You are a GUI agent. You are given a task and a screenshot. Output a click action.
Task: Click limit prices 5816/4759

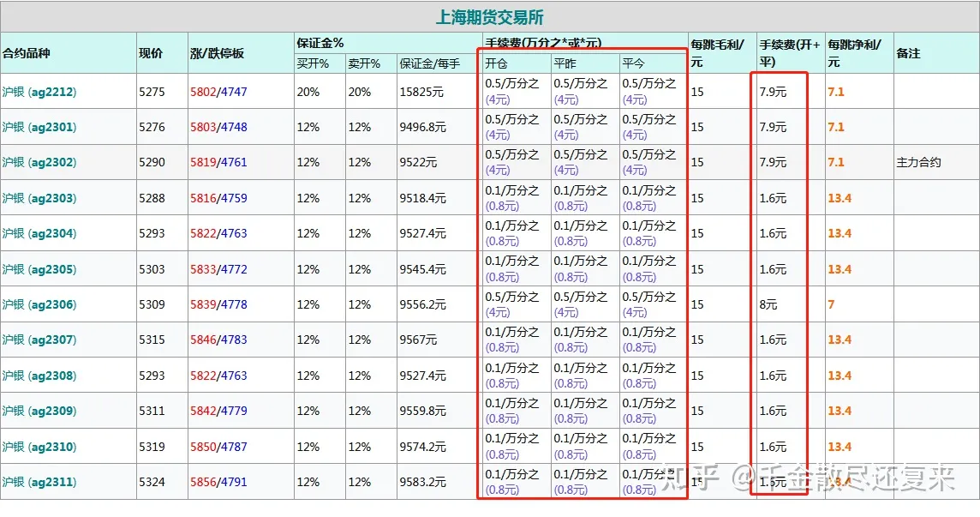218,198
